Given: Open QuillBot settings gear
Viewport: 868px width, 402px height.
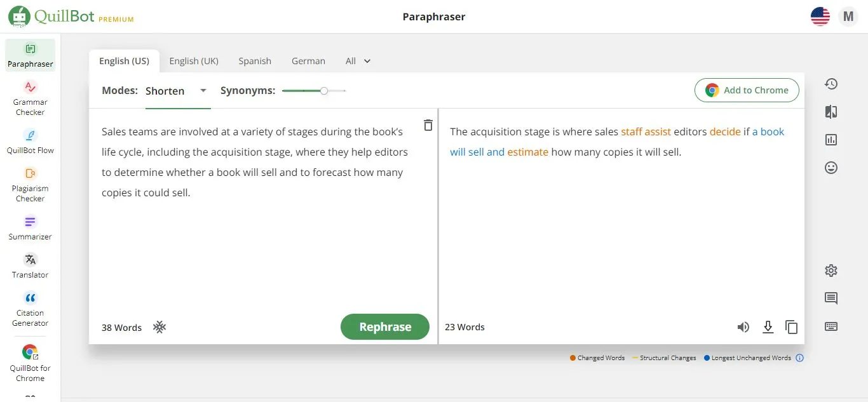Looking at the screenshot, I should [x=831, y=270].
